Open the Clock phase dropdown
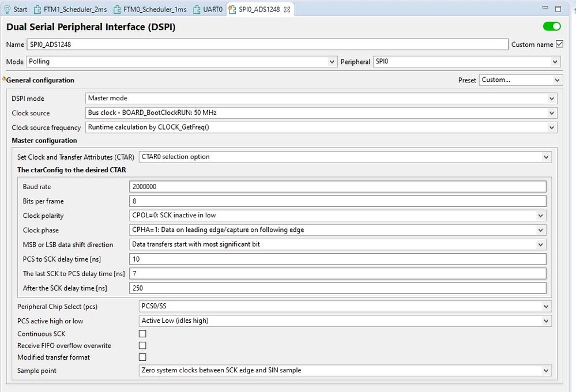The image size is (576, 392). click(338, 230)
